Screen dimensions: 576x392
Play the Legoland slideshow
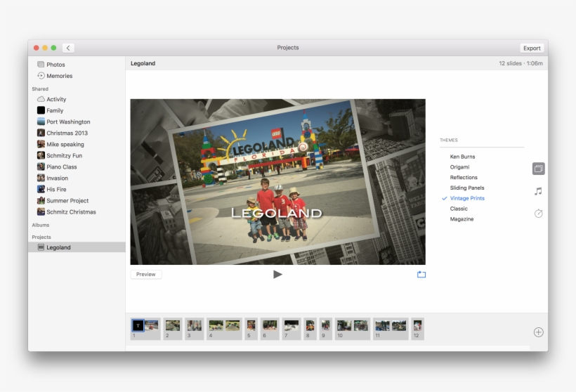pos(277,274)
